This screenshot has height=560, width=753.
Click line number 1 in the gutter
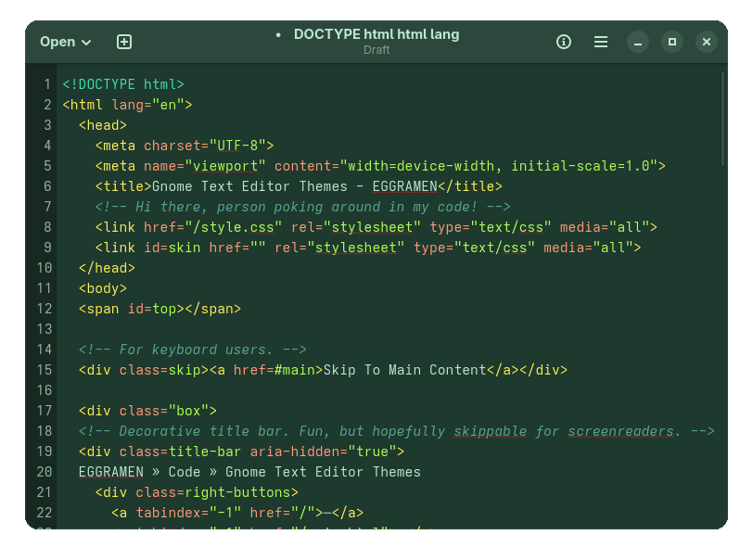click(46, 84)
